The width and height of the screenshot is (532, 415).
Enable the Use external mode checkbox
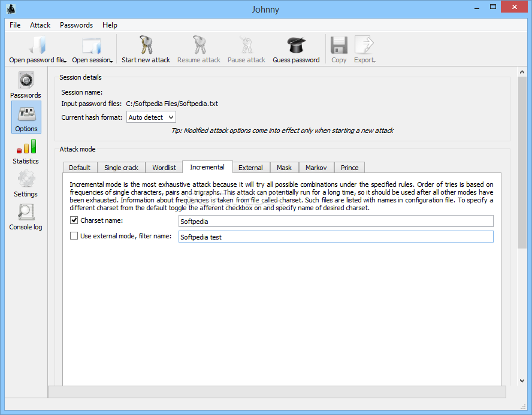[74, 235]
